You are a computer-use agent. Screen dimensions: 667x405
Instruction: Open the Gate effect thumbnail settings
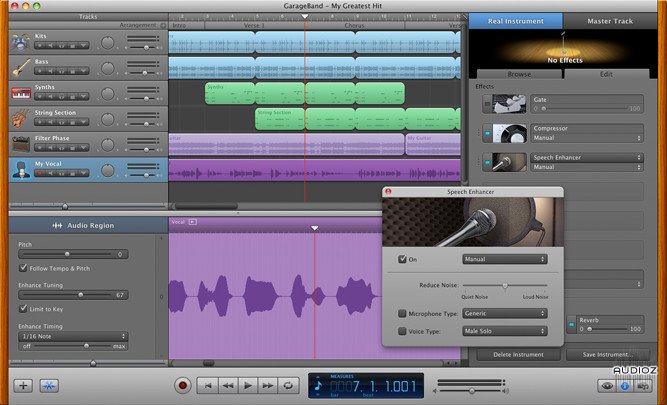[510, 104]
